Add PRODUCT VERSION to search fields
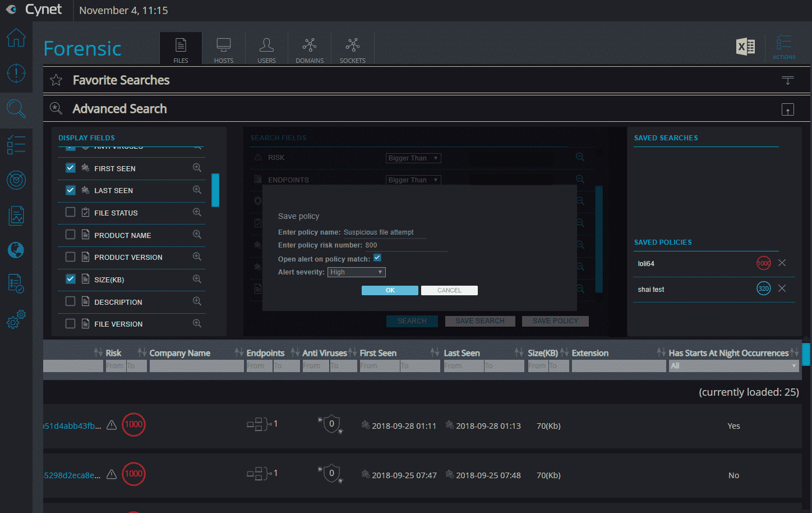The height and width of the screenshot is (513, 812). click(x=197, y=256)
